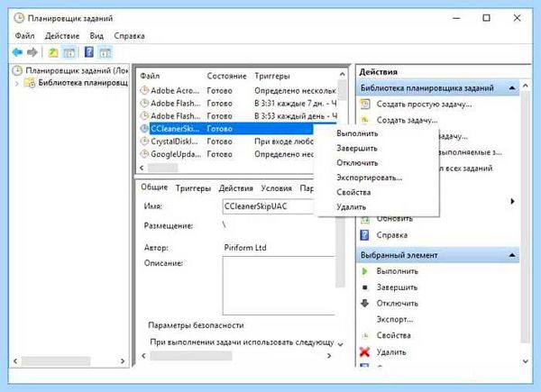Click Свойства under Выбранный элемент

393,335
